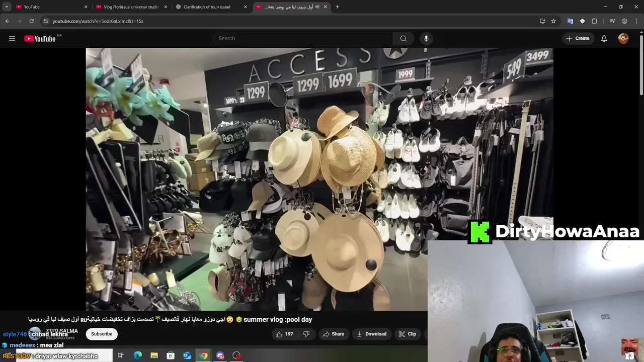
Task: Open the Google Translate extension icon
Action: 570,21
